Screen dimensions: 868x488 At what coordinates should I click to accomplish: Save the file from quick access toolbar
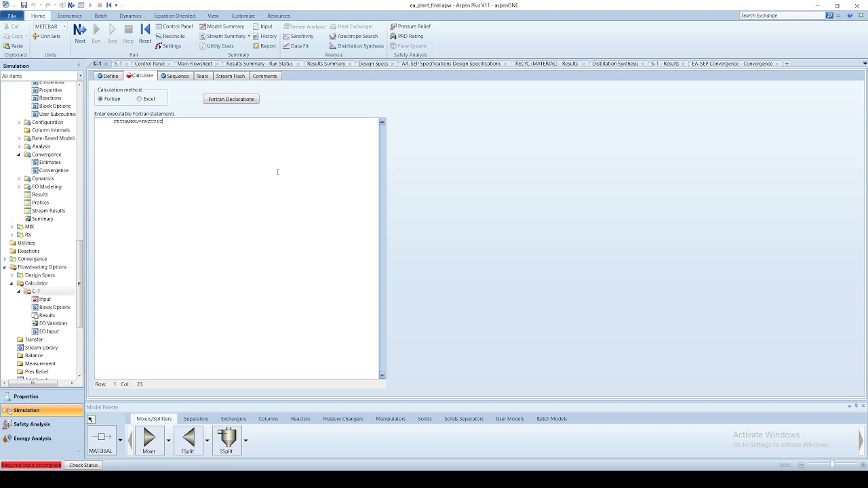[x=24, y=5]
